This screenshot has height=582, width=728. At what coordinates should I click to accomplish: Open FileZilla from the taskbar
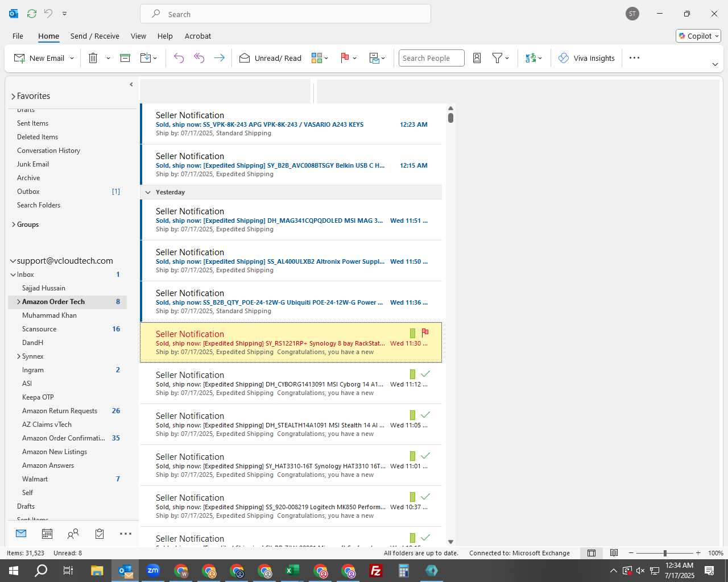click(x=376, y=571)
